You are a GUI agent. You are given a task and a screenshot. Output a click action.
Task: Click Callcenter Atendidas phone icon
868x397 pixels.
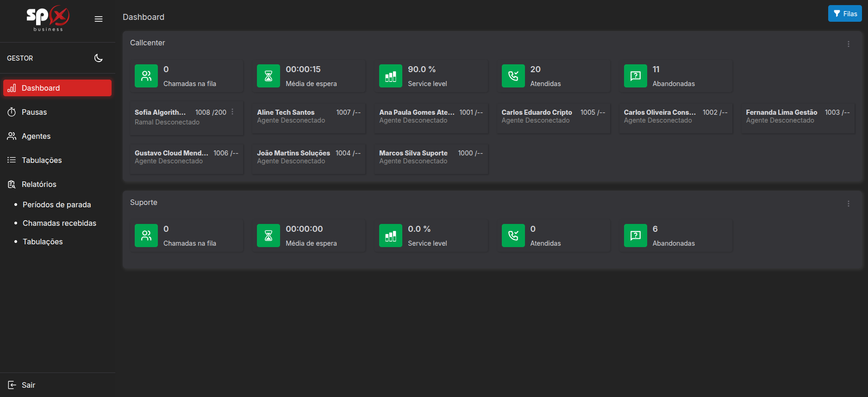(x=513, y=76)
